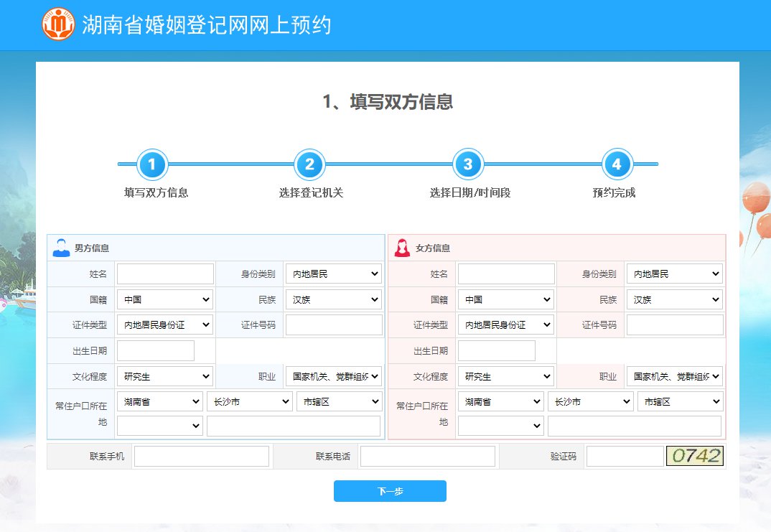This screenshot has width=771, height=532.
Task: Click the male user icon in 男方信息
Action: (61, 248)
